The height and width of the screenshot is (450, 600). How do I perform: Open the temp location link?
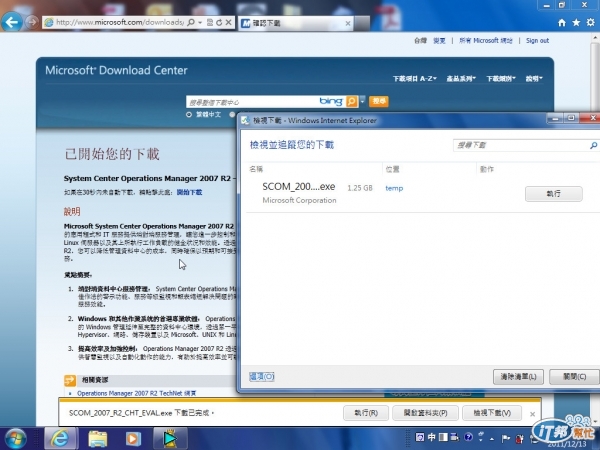(394, 188)
